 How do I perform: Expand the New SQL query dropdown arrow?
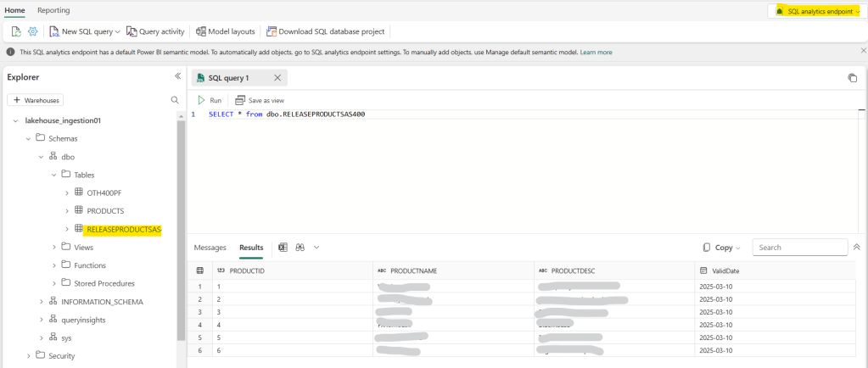[118, 31]
